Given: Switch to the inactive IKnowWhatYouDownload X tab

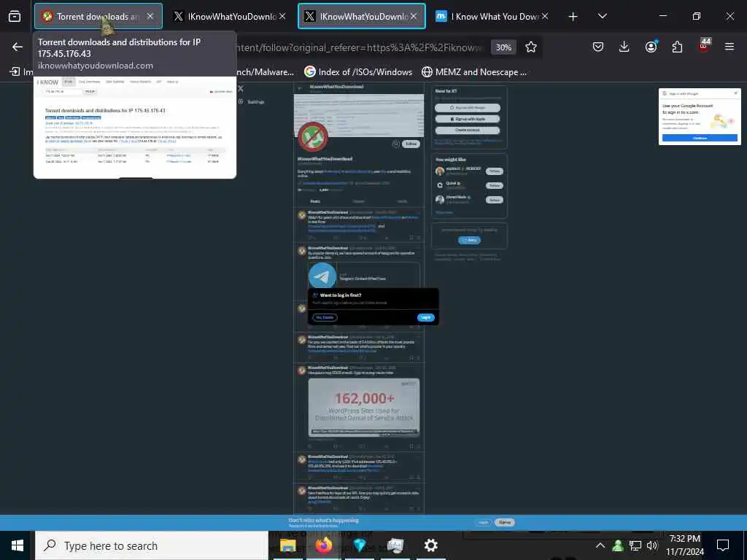Looking at the screenshot, I should 229,16.
